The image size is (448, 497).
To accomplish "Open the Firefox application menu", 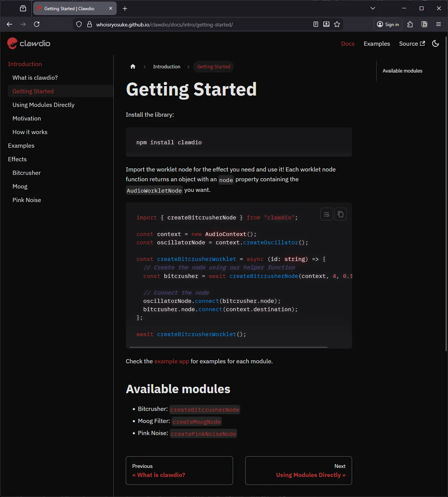I will point(438,25).
